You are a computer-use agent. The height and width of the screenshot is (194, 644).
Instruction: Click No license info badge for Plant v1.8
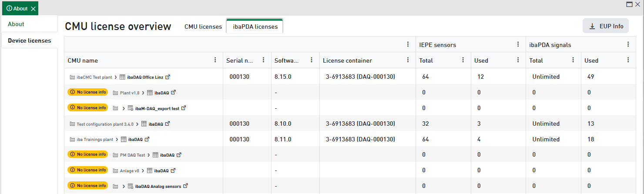[87, 92]
